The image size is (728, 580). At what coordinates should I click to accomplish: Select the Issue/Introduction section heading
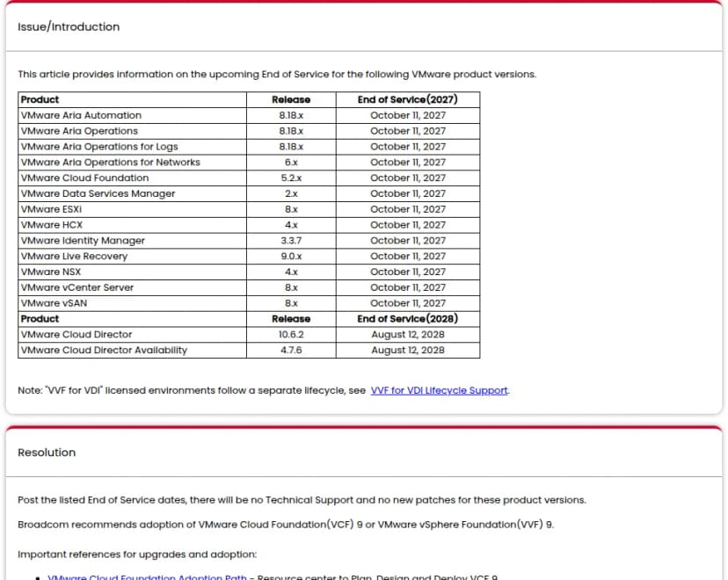[x=69, y=27]
